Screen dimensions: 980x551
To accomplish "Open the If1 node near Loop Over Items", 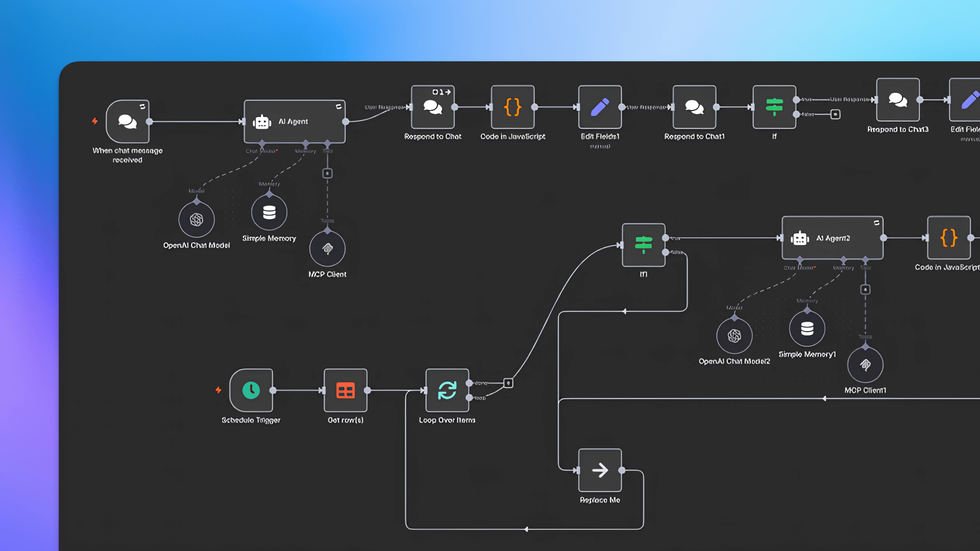I will [x=643, y=245].
